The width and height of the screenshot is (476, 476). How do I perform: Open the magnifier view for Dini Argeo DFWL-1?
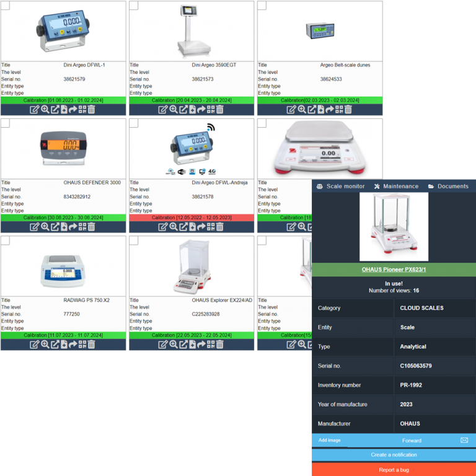[45, 110]
